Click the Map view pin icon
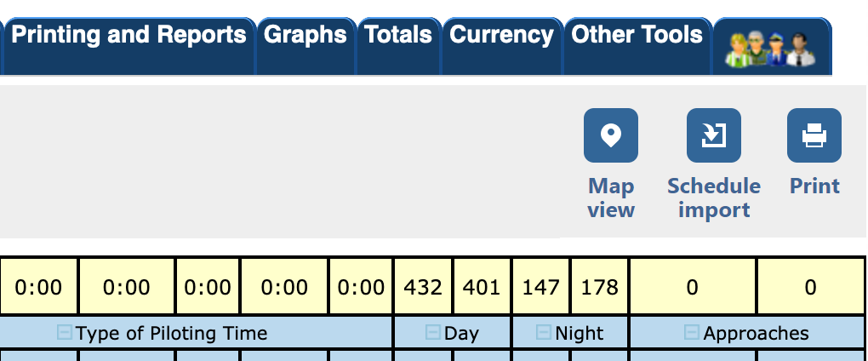Image resolution: width=868 pixels, height=361 pixels. pos(610,135)
